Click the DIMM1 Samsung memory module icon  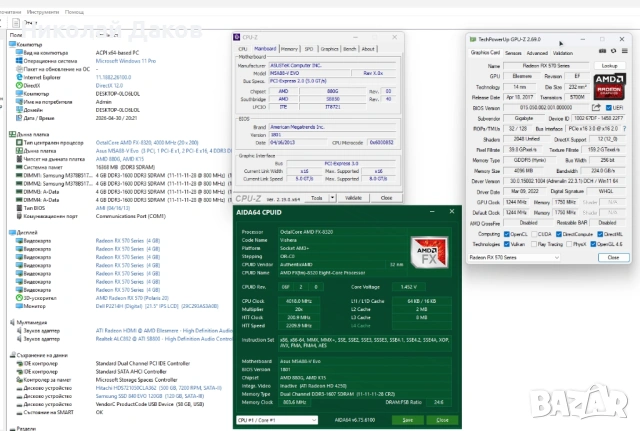pyautogui.click(x=19, y=175)
